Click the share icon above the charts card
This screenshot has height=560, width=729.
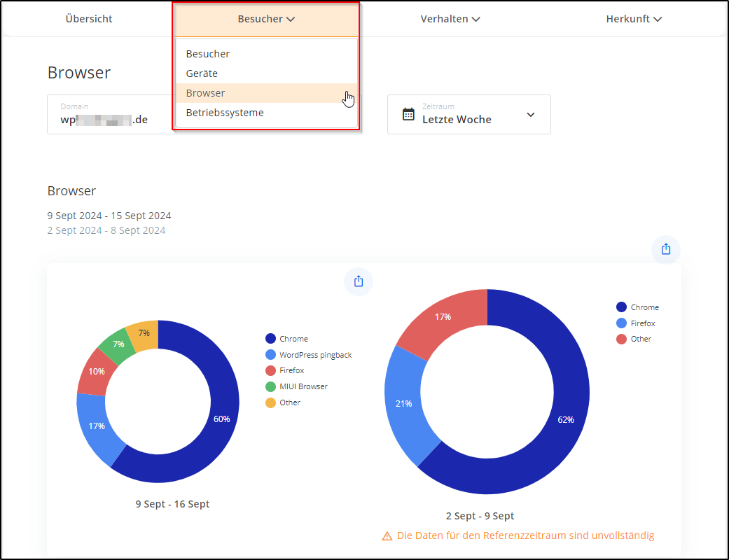[665, 249]
